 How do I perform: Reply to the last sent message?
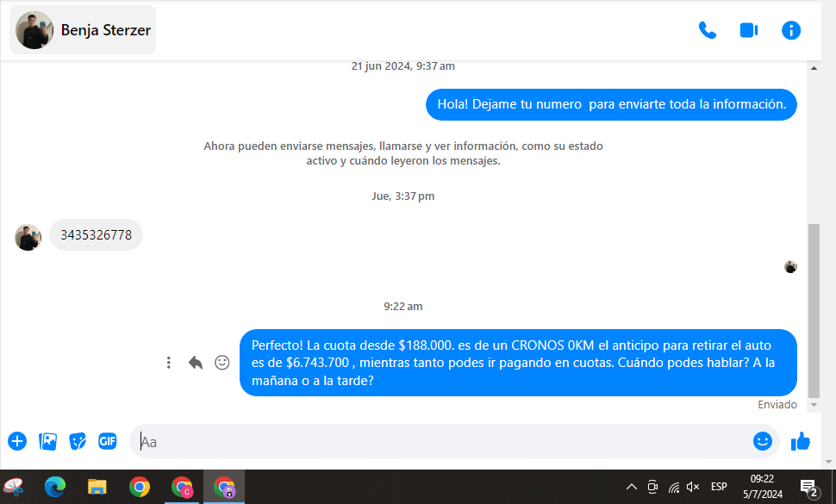[x=196, y=363]
